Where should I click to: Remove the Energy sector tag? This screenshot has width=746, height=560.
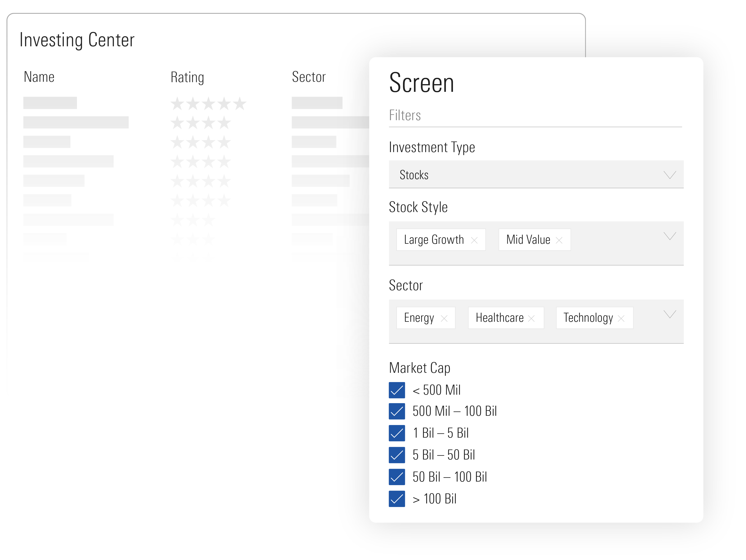pyautogui.click(x=444, y=318)
